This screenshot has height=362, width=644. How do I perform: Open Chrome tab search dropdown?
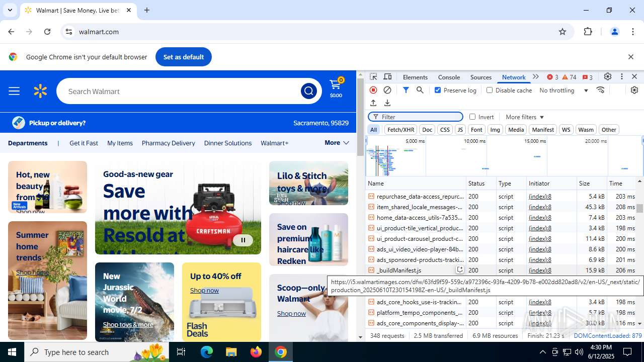pyautogui.click(x=10, y=10)
